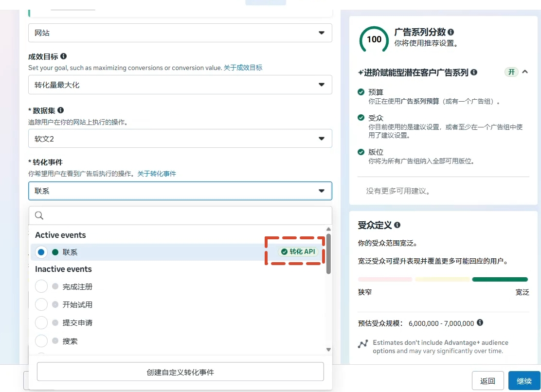Click info icon beside 进阶赋能型潜在客户广告系列
This screenshot has width=541, height=392.
(x=474, y=72)
